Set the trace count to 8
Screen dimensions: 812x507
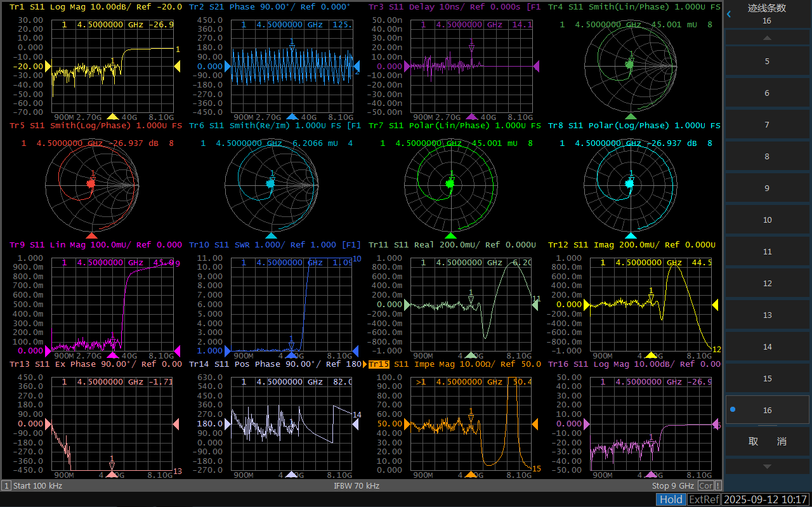pyautogui.click(x=767, y=156)
